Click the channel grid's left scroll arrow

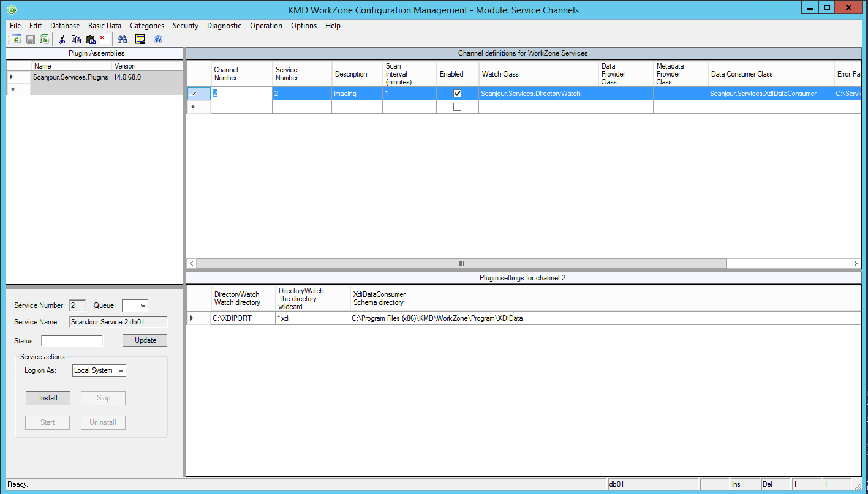(x=192, y=263)
